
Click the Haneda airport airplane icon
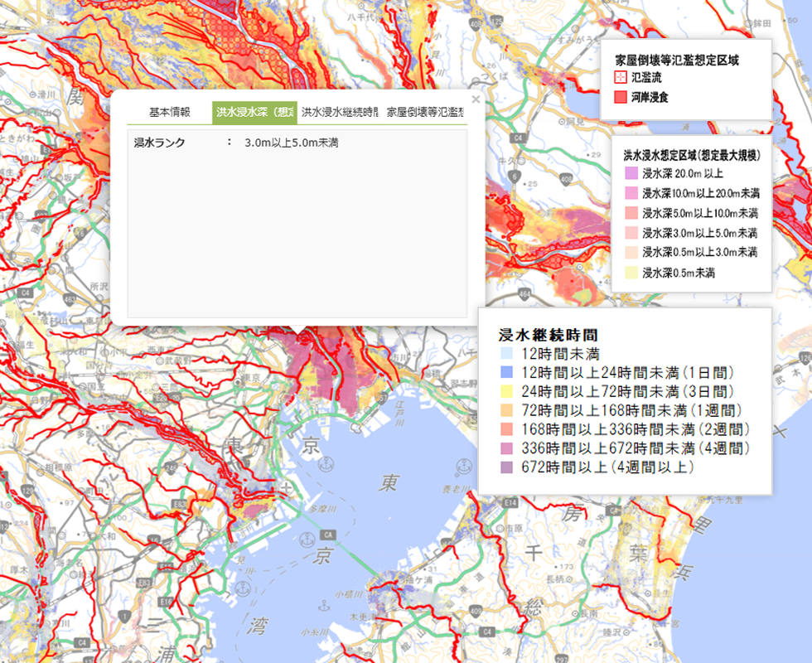click(286, 486)
